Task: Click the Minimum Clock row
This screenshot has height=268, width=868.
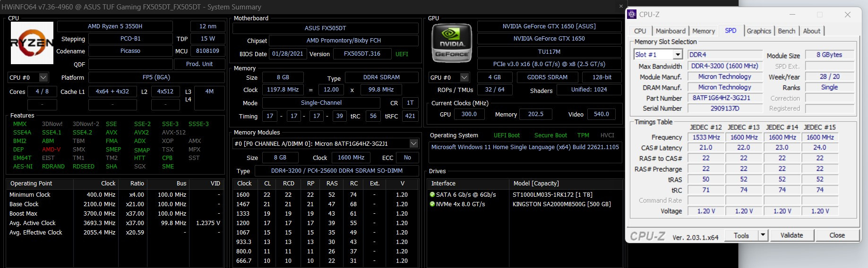Action: pos(115,194)
